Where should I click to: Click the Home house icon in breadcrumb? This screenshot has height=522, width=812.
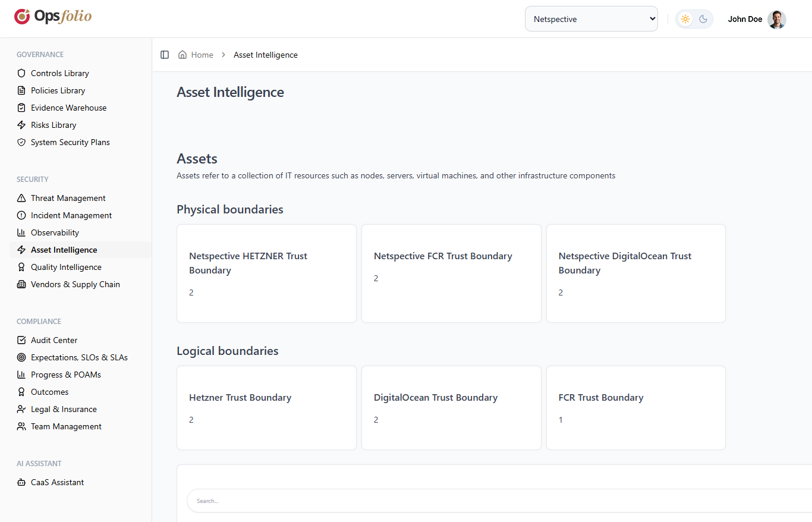click(x=182, y=55)
